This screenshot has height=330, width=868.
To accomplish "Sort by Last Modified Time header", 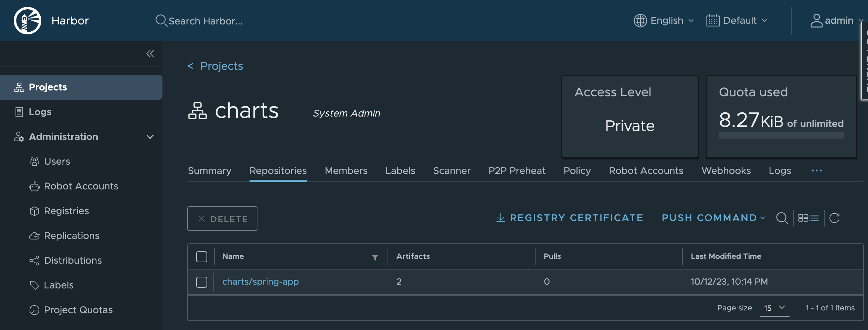I will click(x=726, y=256).
